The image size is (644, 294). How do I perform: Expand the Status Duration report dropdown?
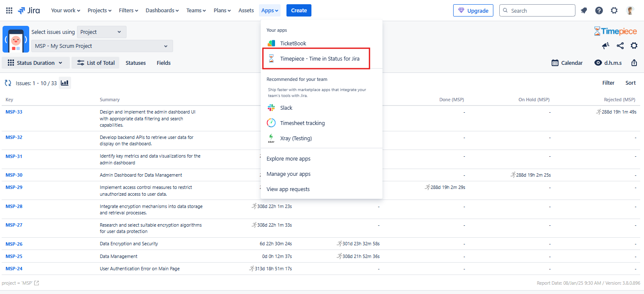click(36, 63)
